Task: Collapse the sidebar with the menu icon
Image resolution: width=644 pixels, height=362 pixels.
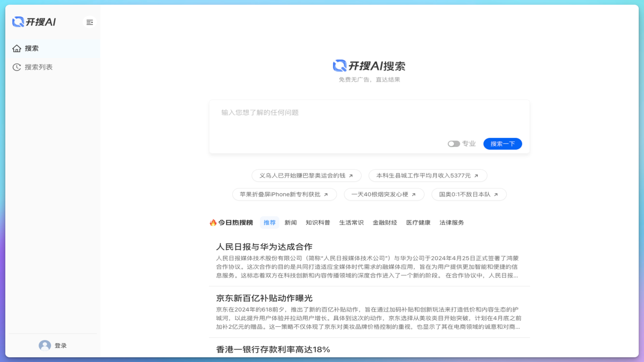Action: point(90,22)
